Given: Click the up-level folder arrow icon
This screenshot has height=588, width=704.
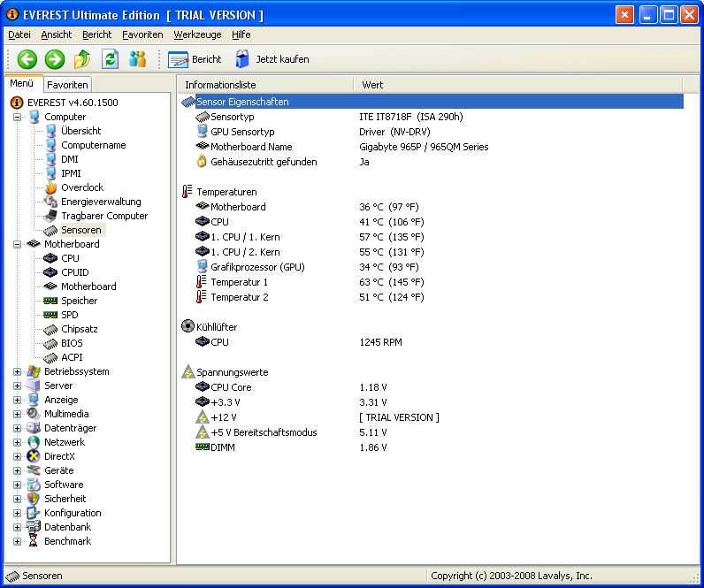Looking at the screenshot, I should (x=82, y=59).
